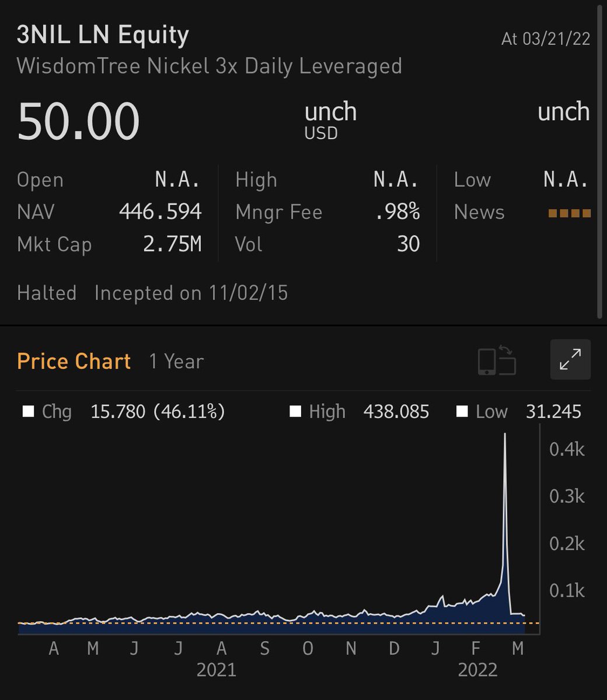Select the price spike peak on chart
607x700 pixels.
[505, 435]
